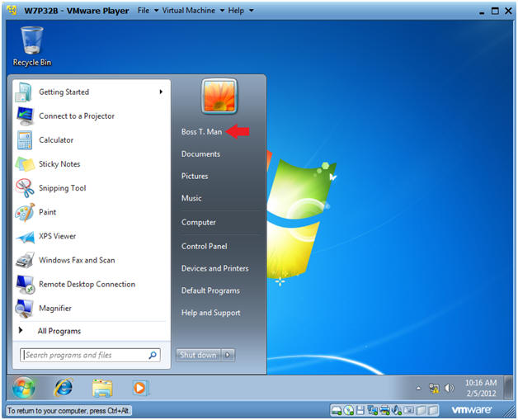
Task: Open Devices and Printers
Action: (x=214, y=268)
